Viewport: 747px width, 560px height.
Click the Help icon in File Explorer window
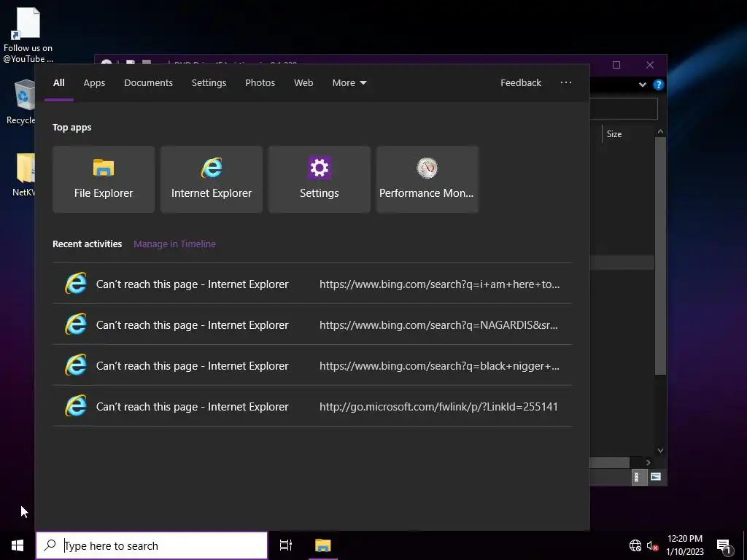659,85
